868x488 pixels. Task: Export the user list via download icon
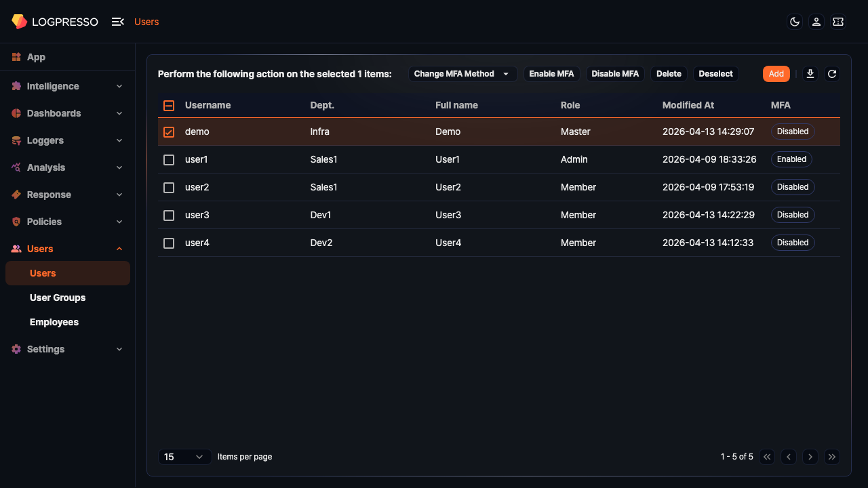pos(810,74)
